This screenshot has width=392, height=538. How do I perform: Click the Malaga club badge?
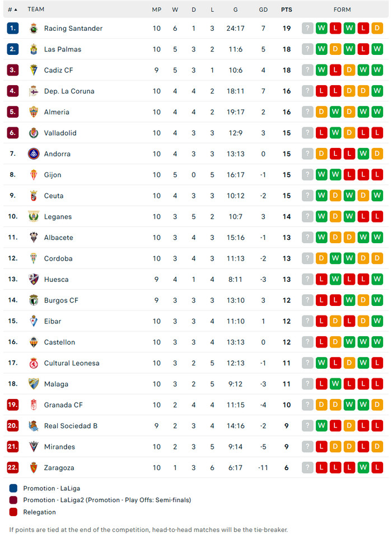(x=34, y=384)
